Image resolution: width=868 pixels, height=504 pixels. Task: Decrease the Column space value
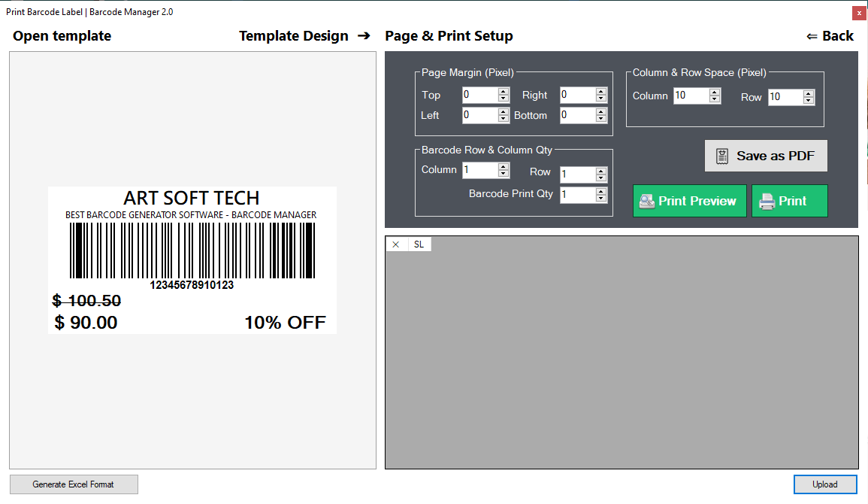pos(714,99)
